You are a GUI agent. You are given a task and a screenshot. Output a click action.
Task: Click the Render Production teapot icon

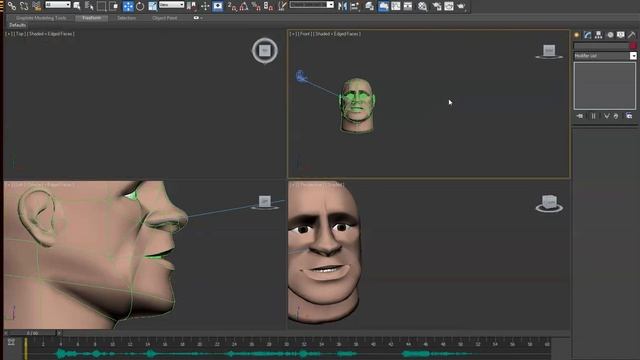[461, 6]
